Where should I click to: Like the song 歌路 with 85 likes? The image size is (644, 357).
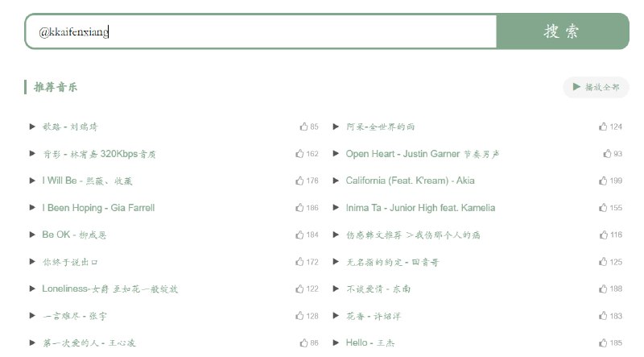pos(303,127)
